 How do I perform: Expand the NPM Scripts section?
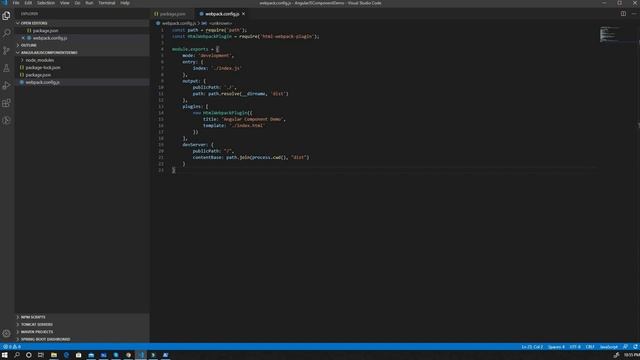click(82, 317)
